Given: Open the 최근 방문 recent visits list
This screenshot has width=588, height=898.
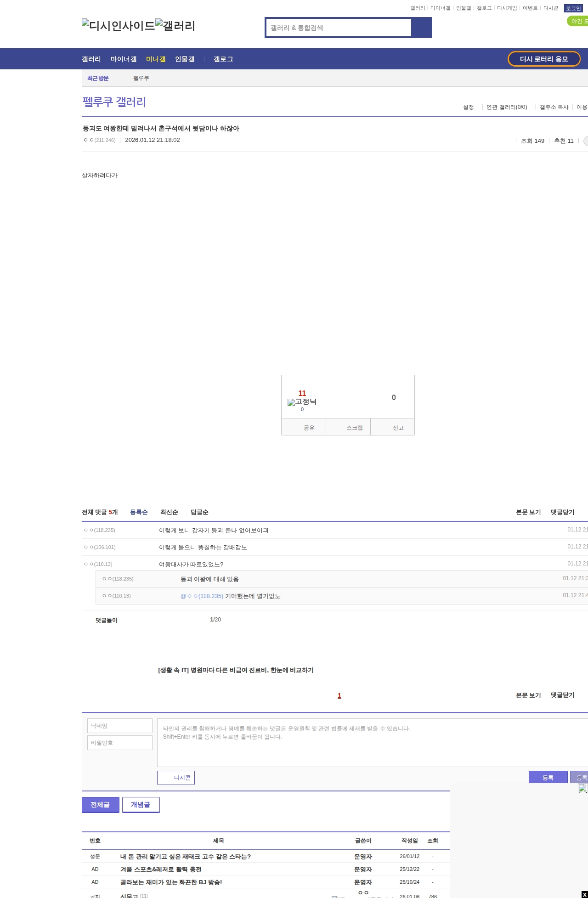Looking at the screenshot, I should [98, 79].
